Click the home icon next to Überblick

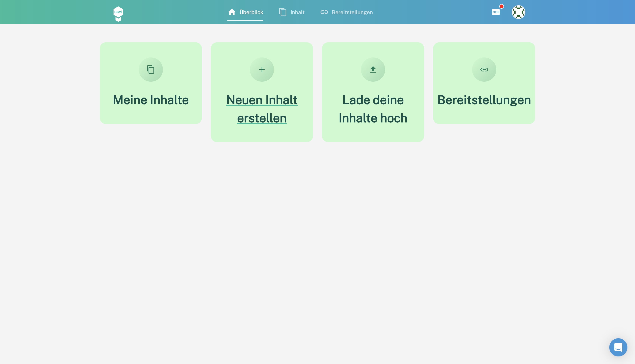click(232, 12)
